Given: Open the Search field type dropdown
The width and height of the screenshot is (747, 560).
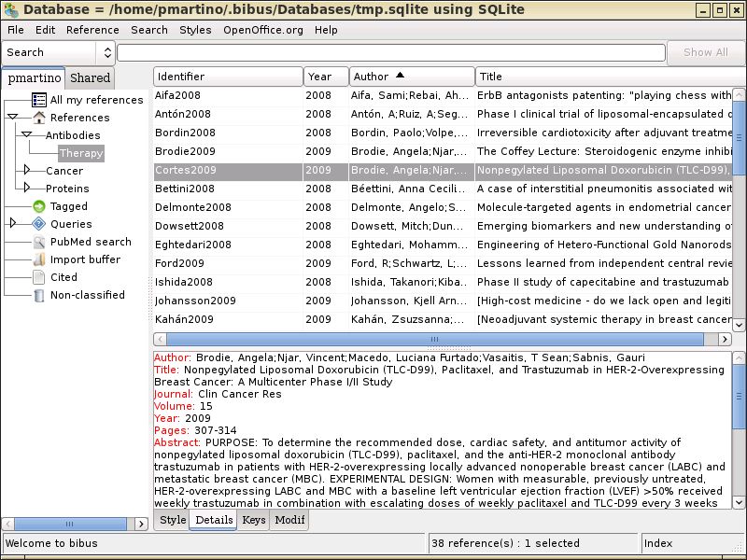Looking at the screenshot, I should 107,52.
